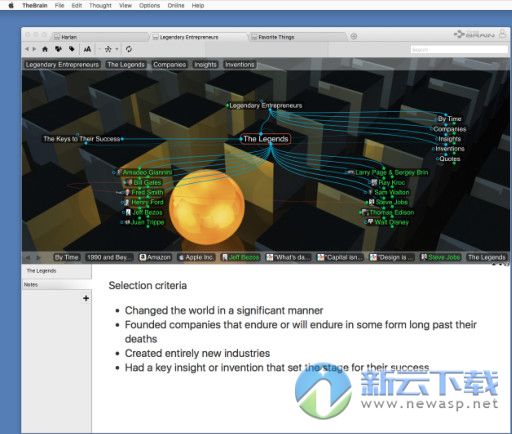Open the Jeff Bezos child thought

147,212
